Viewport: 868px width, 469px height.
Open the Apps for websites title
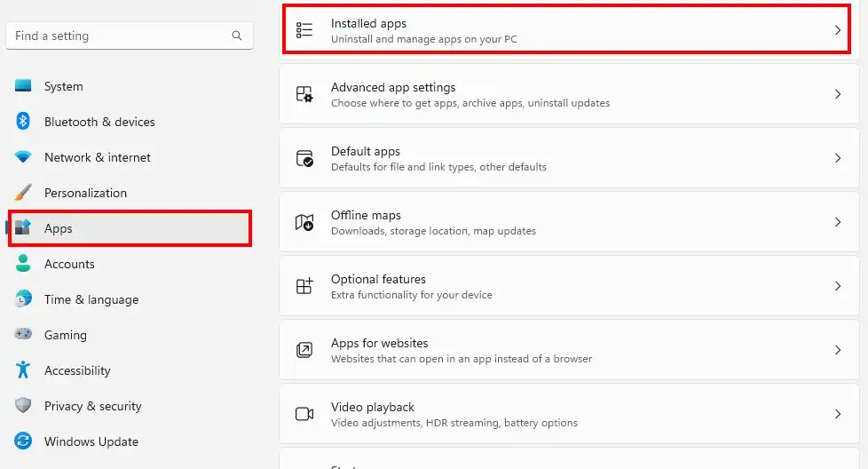point(379,343)
